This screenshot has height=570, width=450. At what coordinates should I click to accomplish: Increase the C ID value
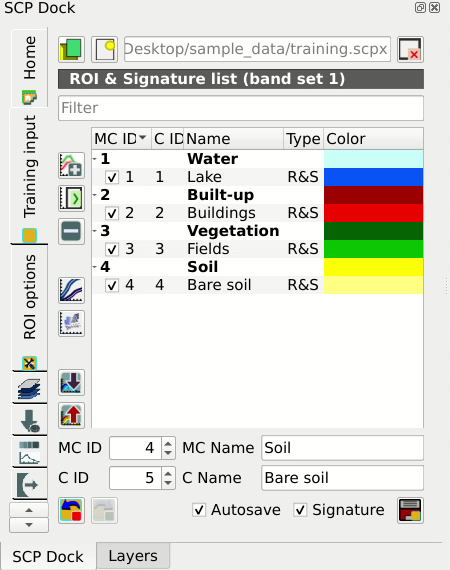tap(168, 473)
